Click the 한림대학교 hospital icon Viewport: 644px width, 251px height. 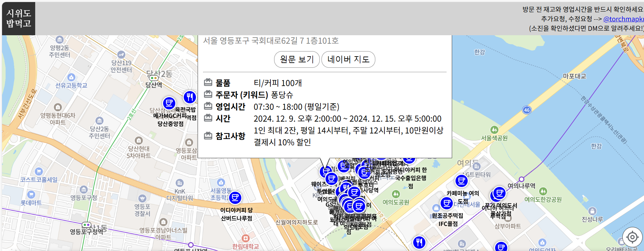246,238
